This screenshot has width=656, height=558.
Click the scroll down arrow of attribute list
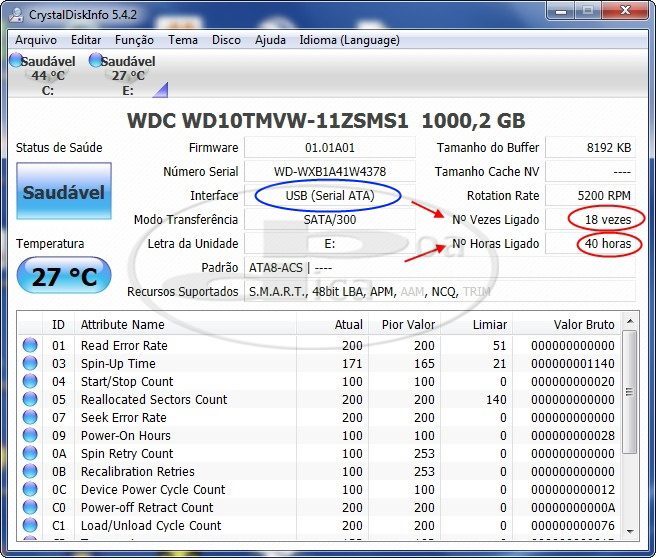630,532
